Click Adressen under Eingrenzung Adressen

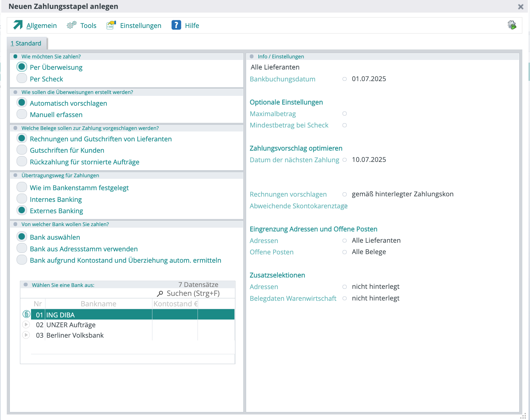264,241
